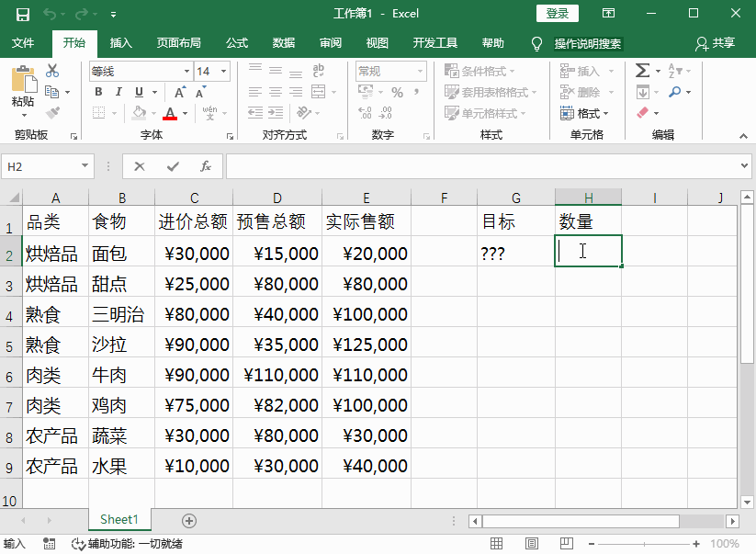Click the Paste clipboard icon
Image resolution: width=756 pixels, height=554 pixels.
point(23,80)
